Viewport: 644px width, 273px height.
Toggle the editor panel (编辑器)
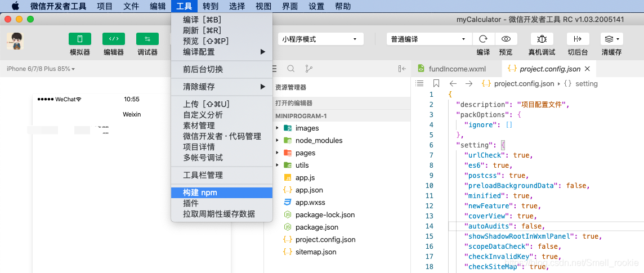click(114, 39)
